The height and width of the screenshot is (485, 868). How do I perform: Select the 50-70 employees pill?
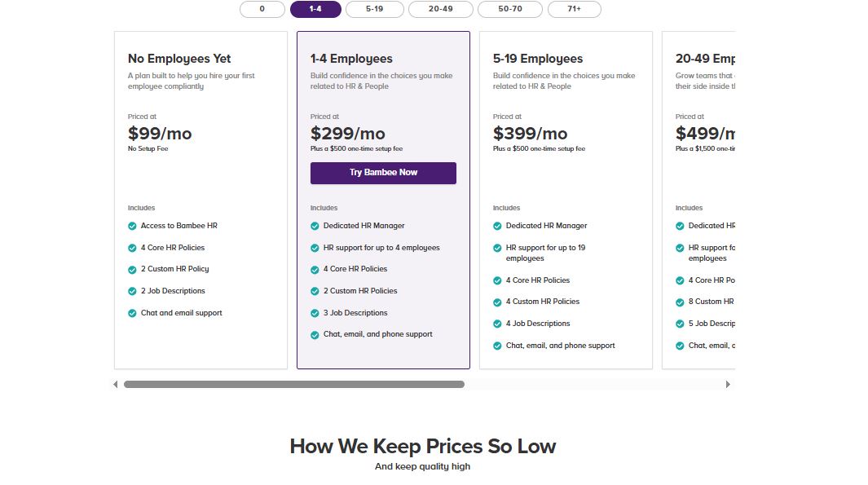tap(510, 9)
